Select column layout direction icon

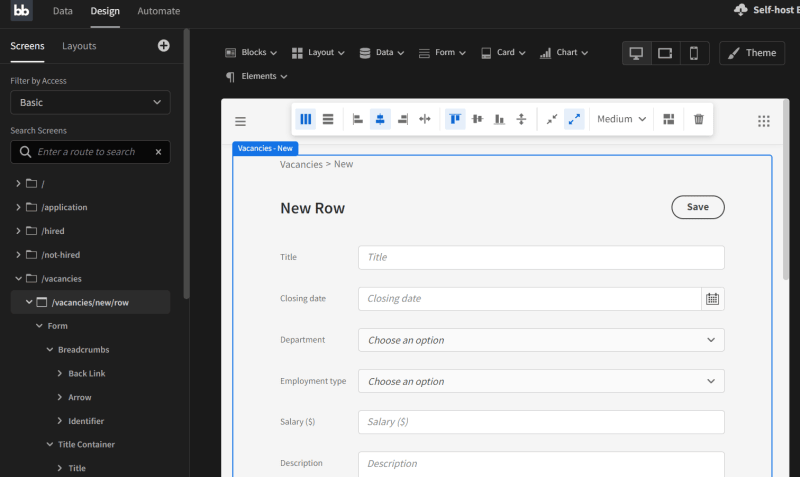(306, 119)
